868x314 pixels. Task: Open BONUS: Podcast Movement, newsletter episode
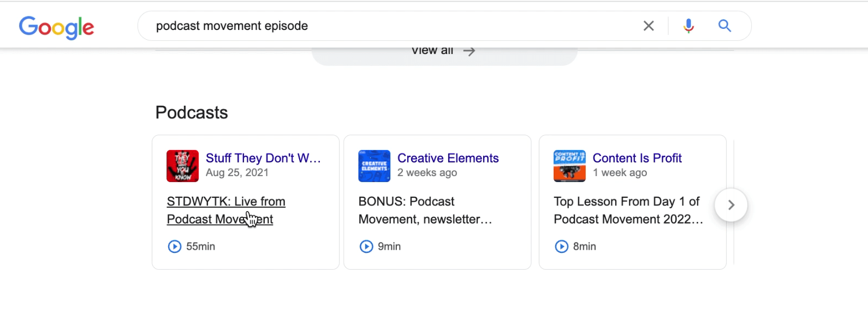[x=425, y=210]
